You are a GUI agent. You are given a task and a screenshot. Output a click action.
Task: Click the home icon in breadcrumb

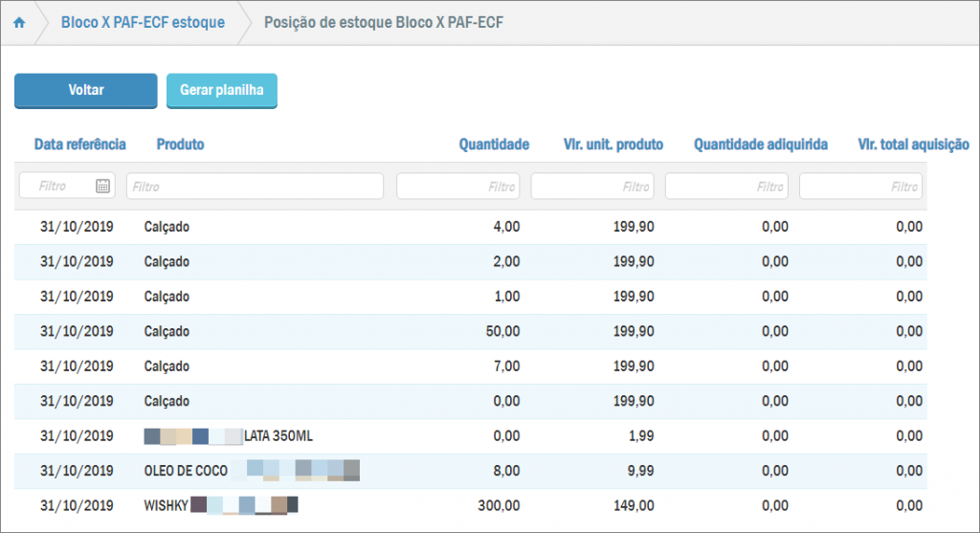click(19, 22)
